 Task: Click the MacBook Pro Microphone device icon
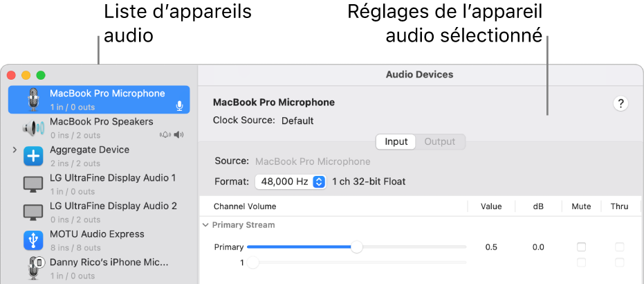(x=33, y=100)
